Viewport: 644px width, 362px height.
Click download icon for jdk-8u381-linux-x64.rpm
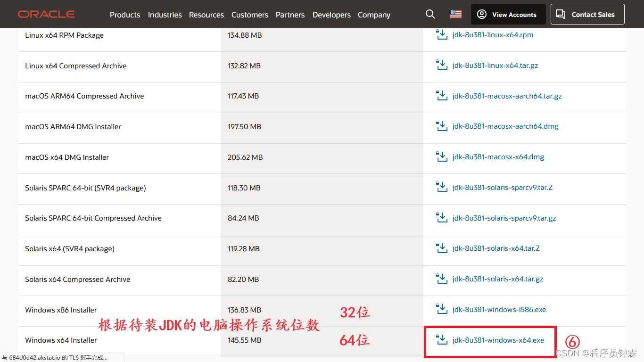coord(442,34)
